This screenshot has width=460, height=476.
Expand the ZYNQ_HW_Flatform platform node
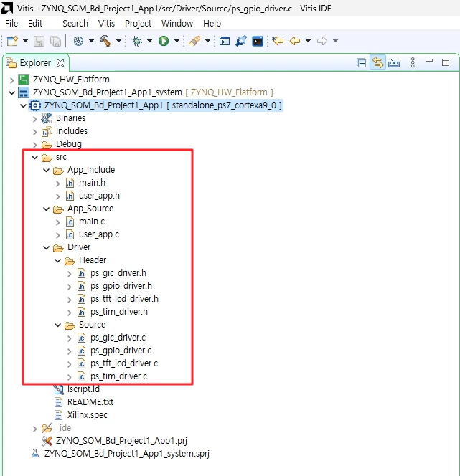[12, 80]
